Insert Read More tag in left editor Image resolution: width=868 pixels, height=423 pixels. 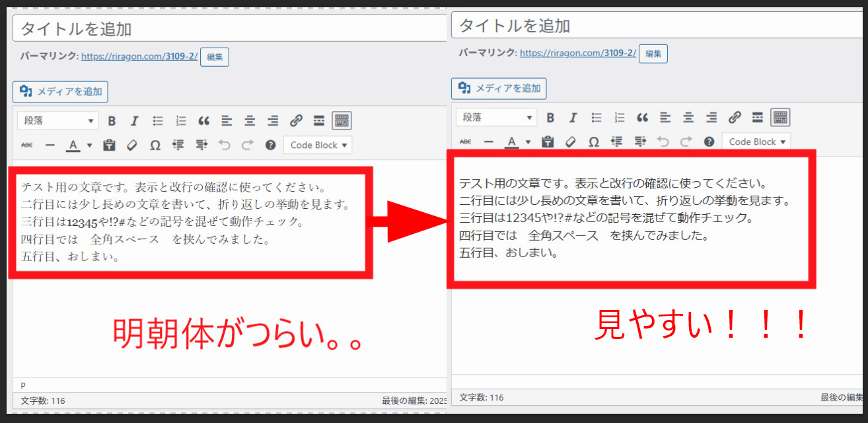coord(318,121)
